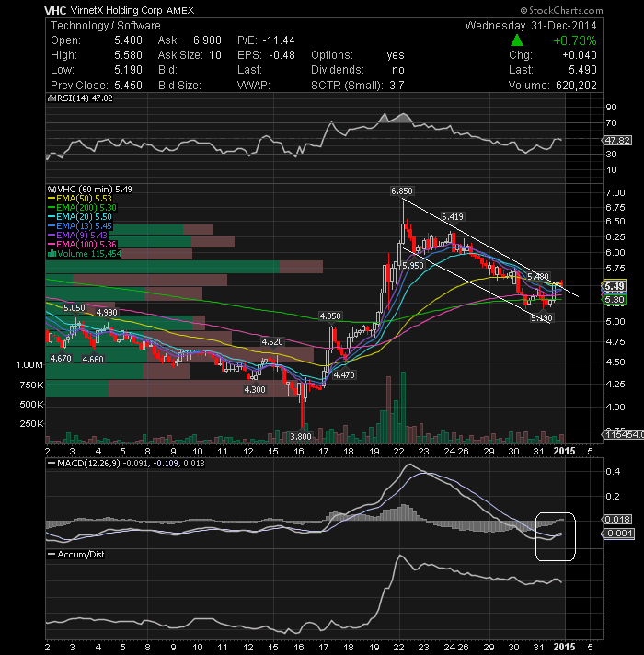Select the purple EMA(9) 5.43 legend entry
This screenshot has width=644, height=655.
77,236
